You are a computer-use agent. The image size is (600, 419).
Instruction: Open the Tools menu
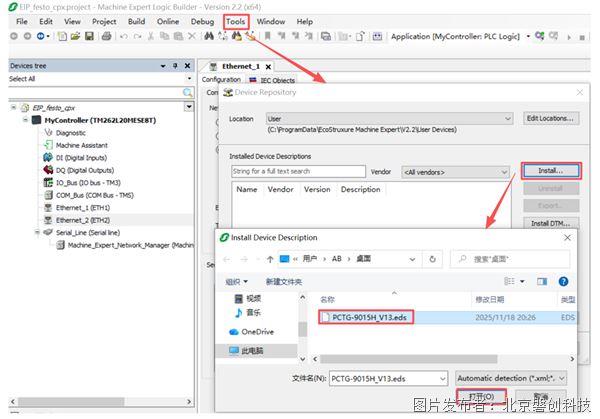(x=235, y=21)
